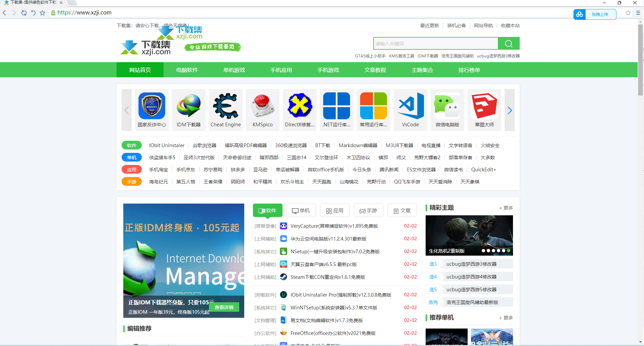Click NSetup green icon in list
The image size is (644, 346).
[284, 252]
